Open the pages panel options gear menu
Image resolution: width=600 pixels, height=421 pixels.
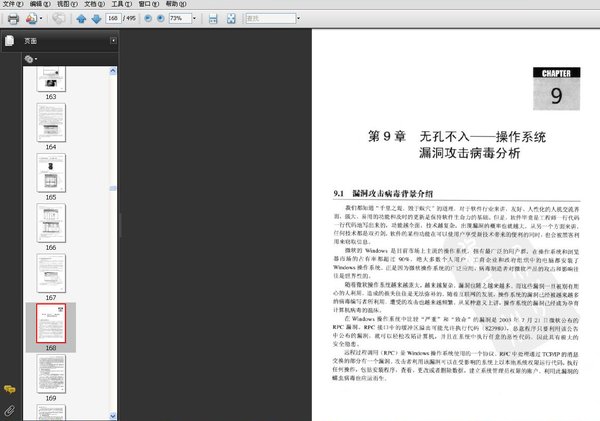point(31,59)
